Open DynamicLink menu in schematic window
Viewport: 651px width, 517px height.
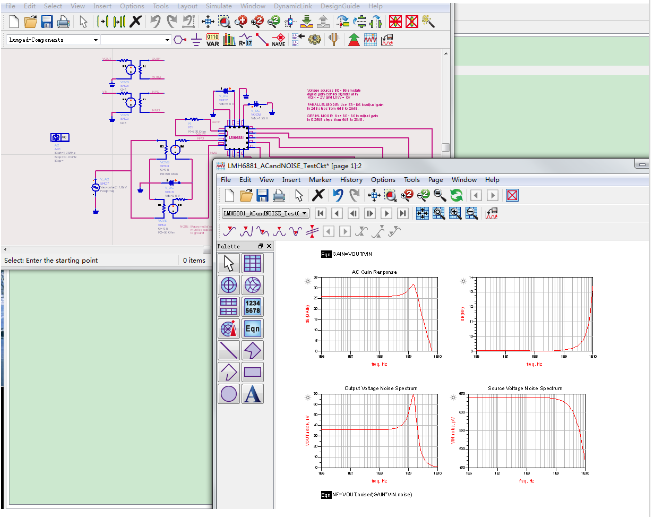coord(292,6)
